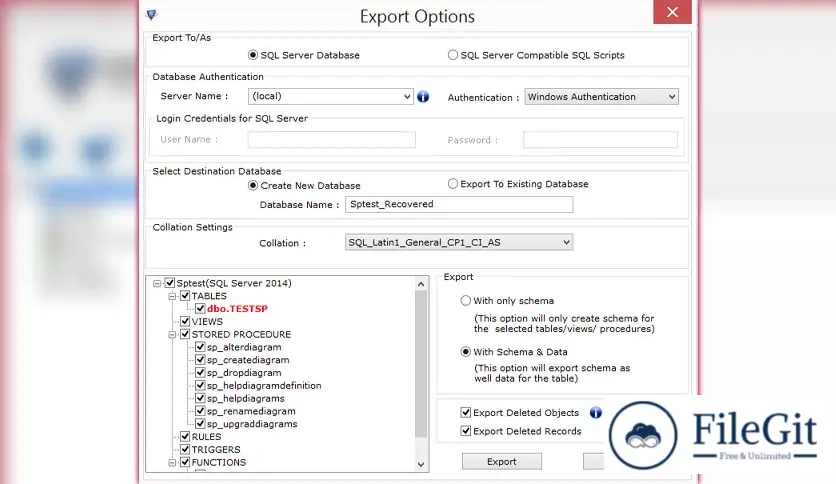Uncheck the sp_dropdiagram checkbox

pos(200,373)
